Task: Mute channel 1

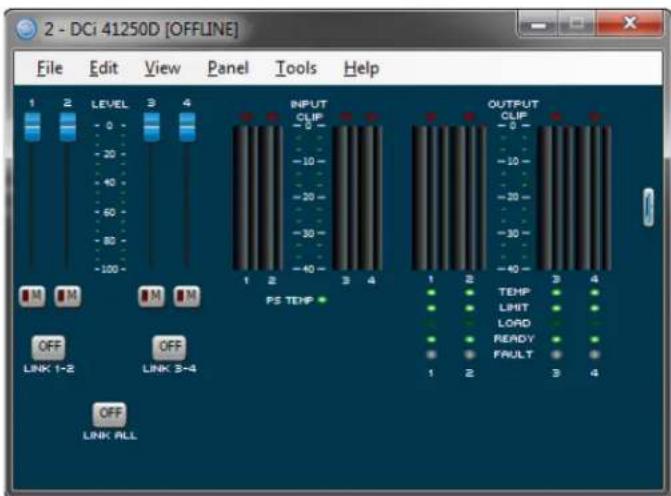Action: pyautogui.click(x=32, y=296)
